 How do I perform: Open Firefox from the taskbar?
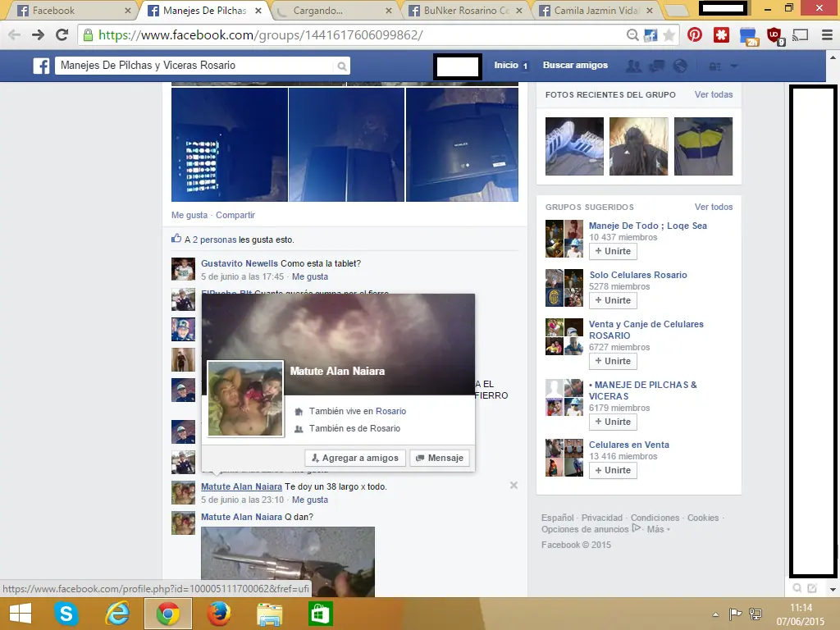point(218,614)
